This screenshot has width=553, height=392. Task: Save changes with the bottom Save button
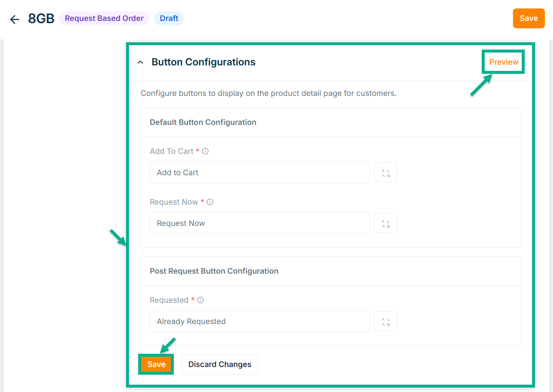(x=156, y=364)
